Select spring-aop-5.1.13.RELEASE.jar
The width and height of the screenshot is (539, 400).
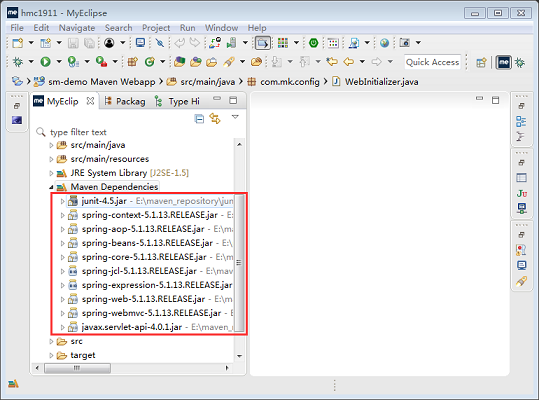point(143,229)
